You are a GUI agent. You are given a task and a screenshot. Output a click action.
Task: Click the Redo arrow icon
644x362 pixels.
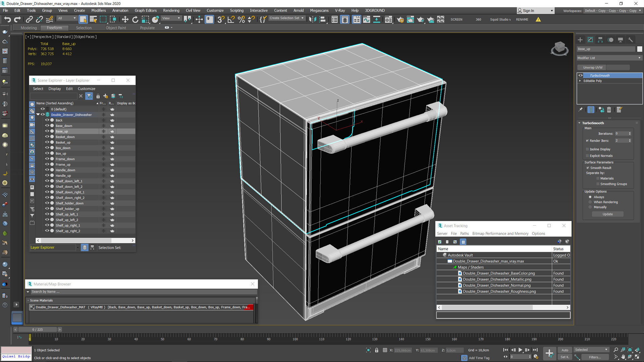tap(17, 19)
